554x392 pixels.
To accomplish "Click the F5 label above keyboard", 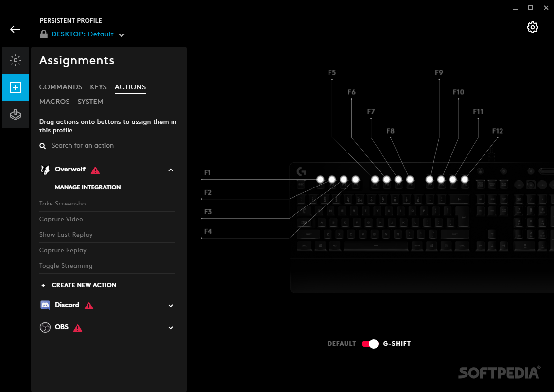I will click(x=332, y=72).
